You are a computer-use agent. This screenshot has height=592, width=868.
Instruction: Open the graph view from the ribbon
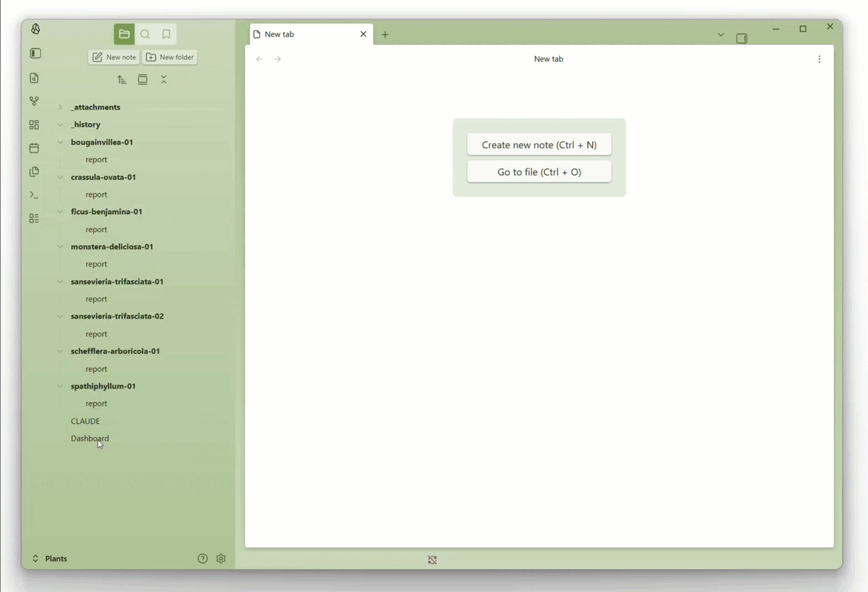coord(34,101)
